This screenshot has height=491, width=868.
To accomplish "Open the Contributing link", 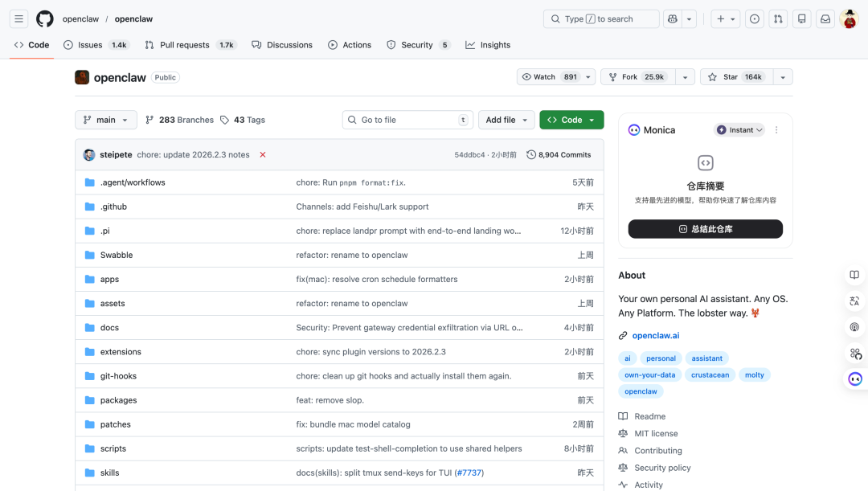I will [658, 451].
